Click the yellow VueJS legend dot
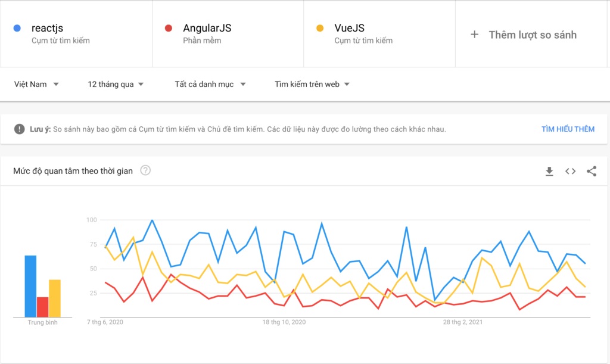Viewport: 610px width, 364px height. pyautogui.click(x=320, y=29)
